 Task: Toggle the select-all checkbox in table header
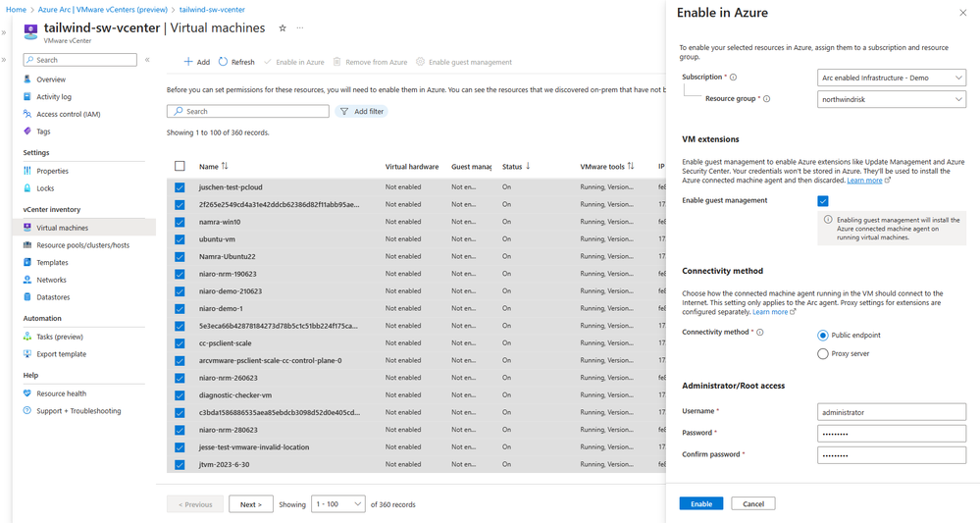pos(180,166)
